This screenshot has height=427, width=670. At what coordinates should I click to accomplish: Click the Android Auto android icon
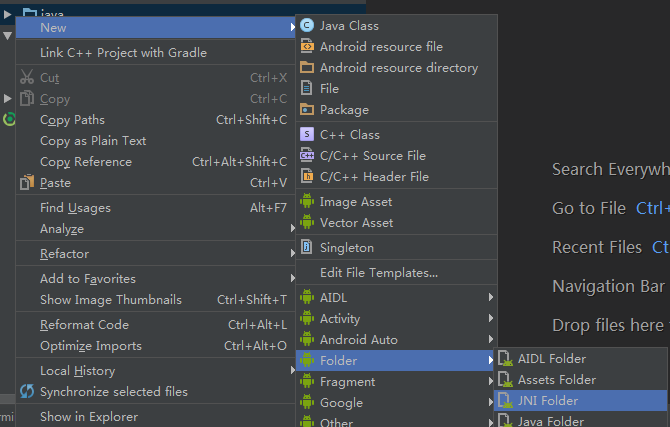click(307, 339)
